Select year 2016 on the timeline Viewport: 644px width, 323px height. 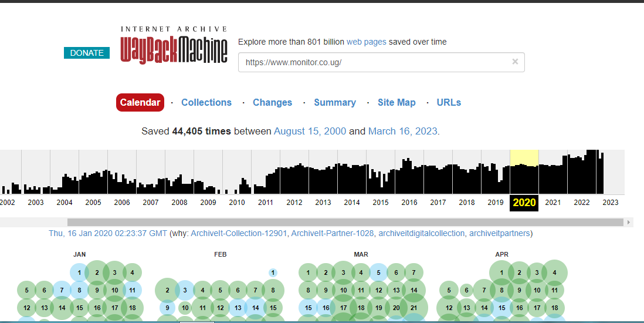[x=409, y=203]
